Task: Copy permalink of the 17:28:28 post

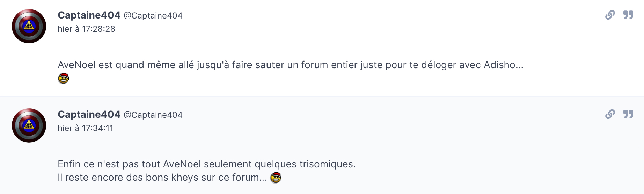Action: point(610,15)
